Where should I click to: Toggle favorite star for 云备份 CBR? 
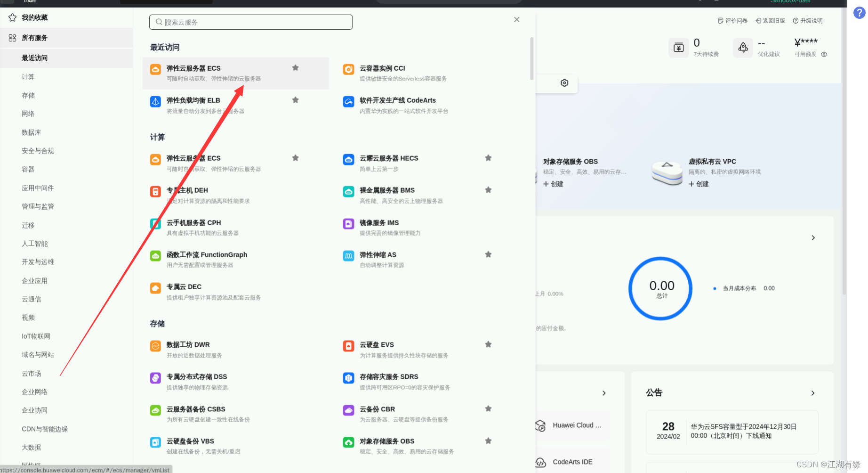pyautogui.click(x=489, y=409)
